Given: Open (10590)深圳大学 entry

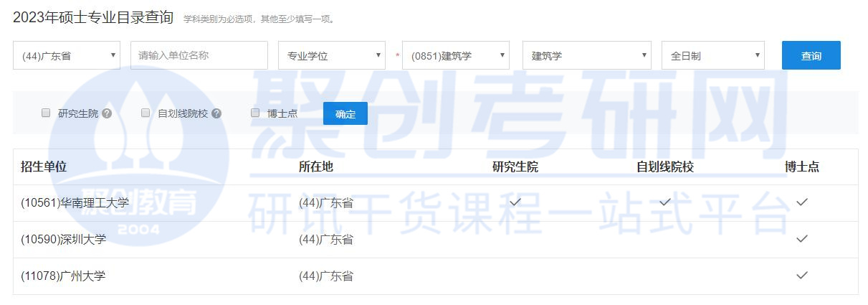Looking at the screenshot, I should [x=64, y=239].
